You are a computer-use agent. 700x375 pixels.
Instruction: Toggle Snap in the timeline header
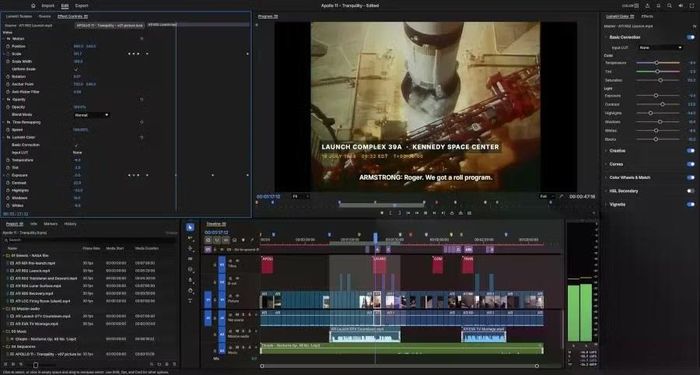217,240
